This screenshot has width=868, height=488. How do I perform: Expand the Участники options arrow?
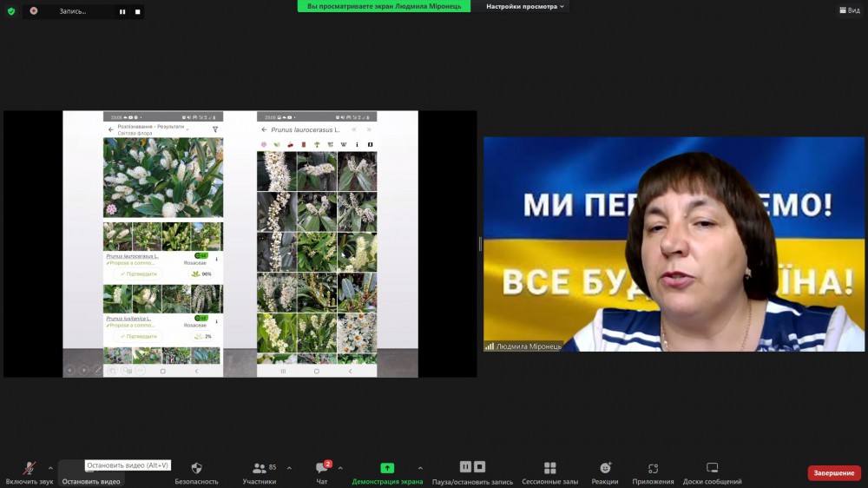coord(289,468)
